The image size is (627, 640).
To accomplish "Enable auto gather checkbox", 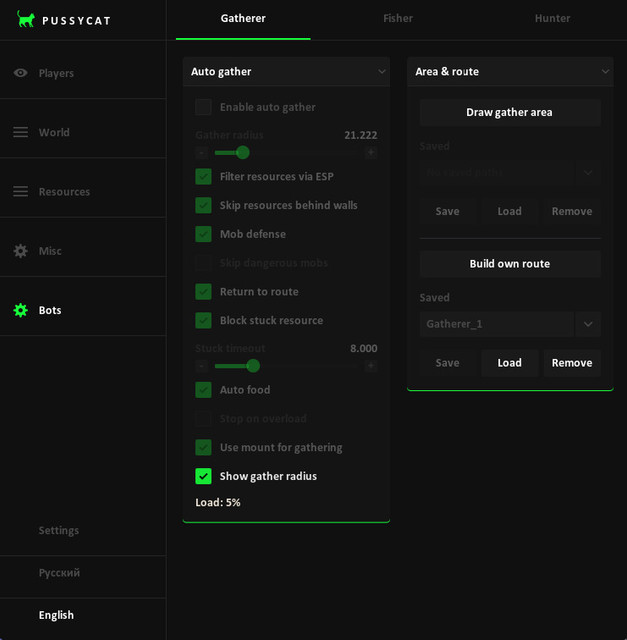I will (203, 107).
